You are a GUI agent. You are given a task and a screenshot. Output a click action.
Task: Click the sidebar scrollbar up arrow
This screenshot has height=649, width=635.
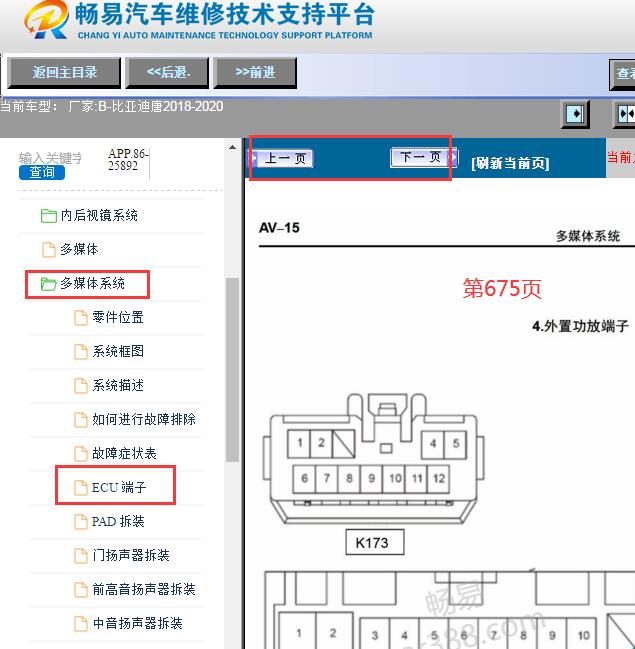click(x=233, y=147)
